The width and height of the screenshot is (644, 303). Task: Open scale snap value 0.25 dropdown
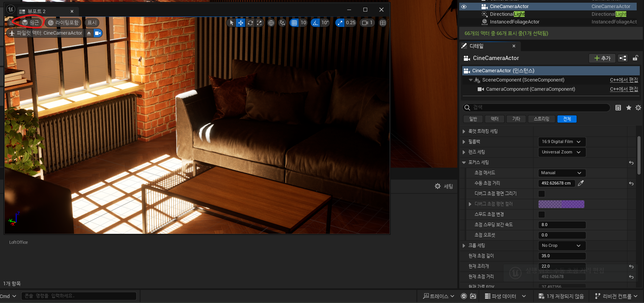(x=351, y=23)
